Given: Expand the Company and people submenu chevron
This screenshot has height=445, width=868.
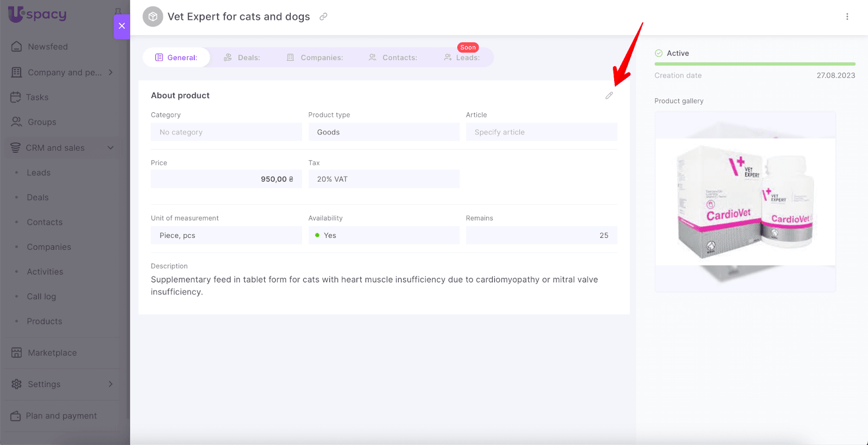Looking at the screenshot, I should click(111, 72).
